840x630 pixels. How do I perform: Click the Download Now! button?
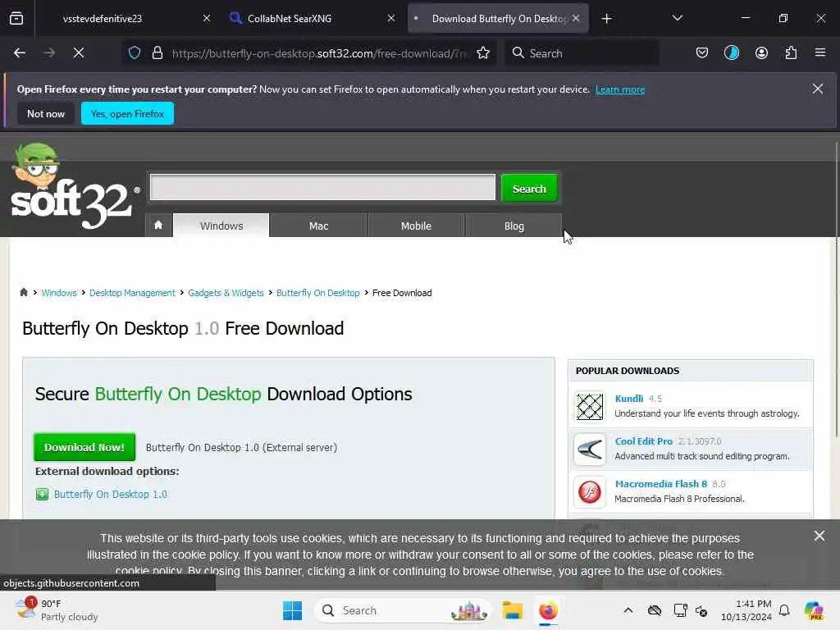pos(84,447)
